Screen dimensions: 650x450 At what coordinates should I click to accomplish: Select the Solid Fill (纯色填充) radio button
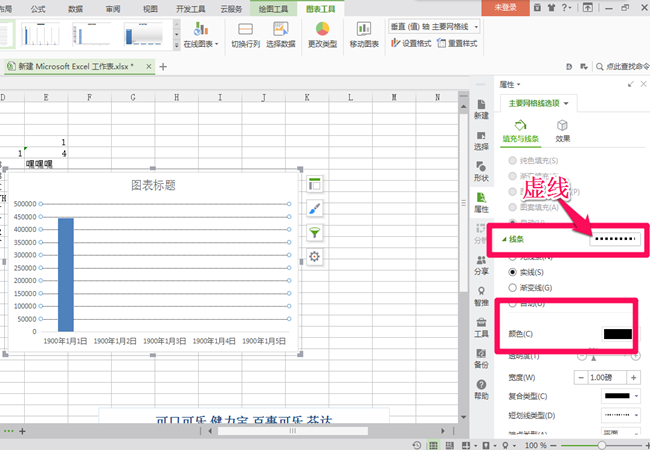512,160
